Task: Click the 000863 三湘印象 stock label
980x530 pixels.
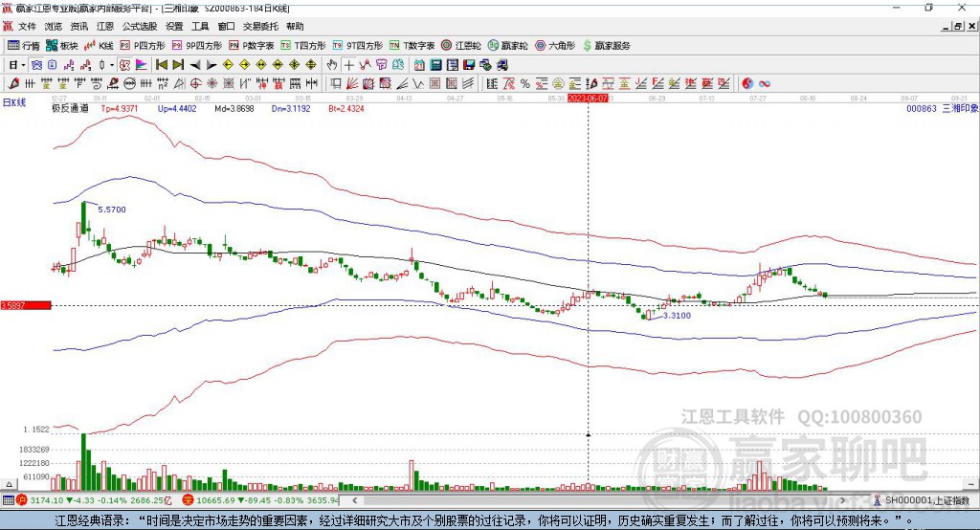Action: [943, 108]
